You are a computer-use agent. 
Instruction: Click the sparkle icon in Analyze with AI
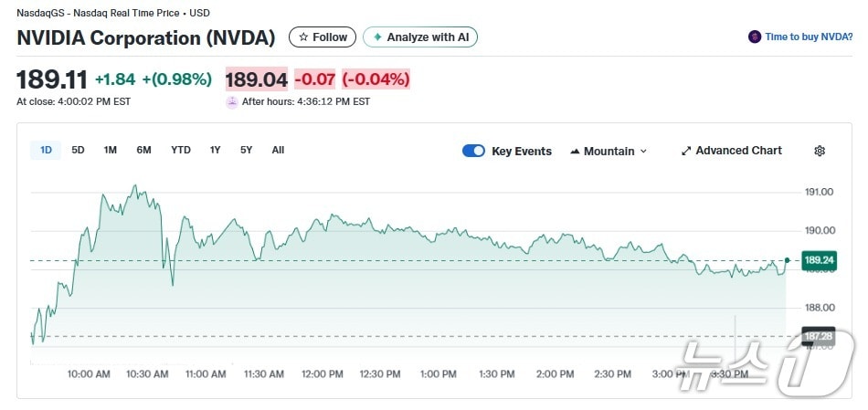[377, 37]
